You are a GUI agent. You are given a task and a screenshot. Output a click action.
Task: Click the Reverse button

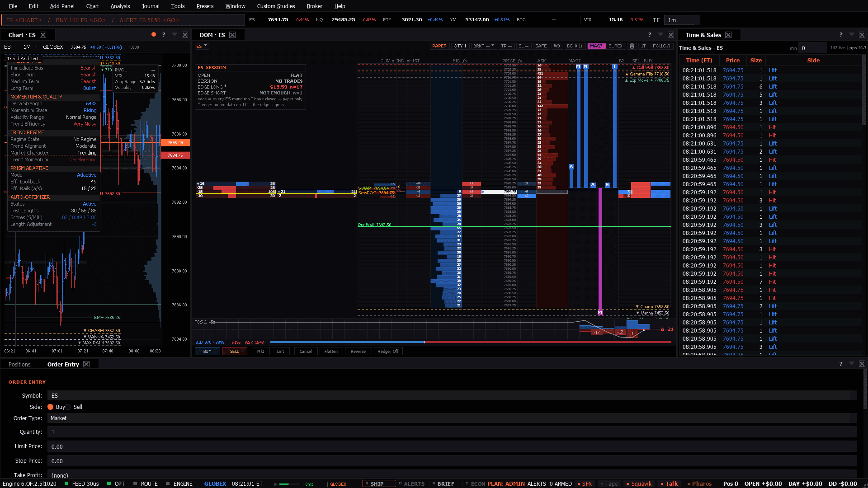point(358,352)
